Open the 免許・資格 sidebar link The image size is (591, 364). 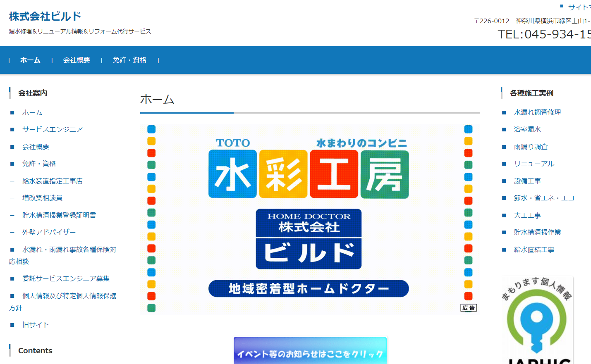(39, 164)
